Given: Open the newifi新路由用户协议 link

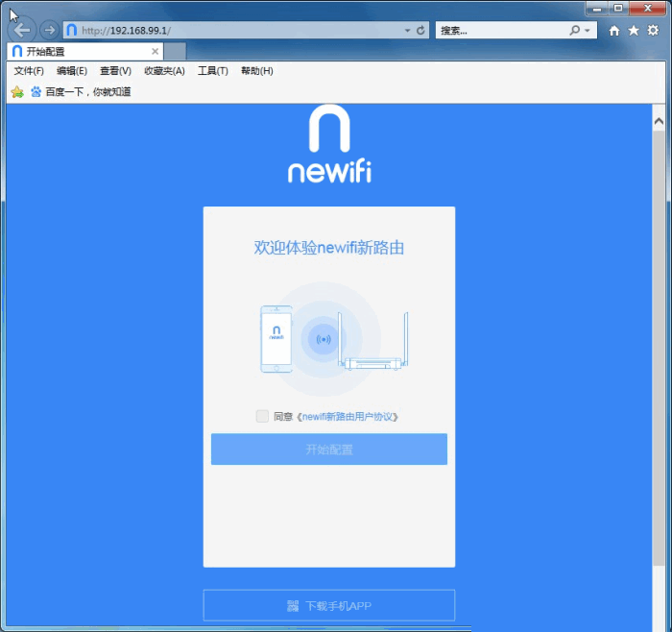Looking at the screenshot, I should 348,417.
